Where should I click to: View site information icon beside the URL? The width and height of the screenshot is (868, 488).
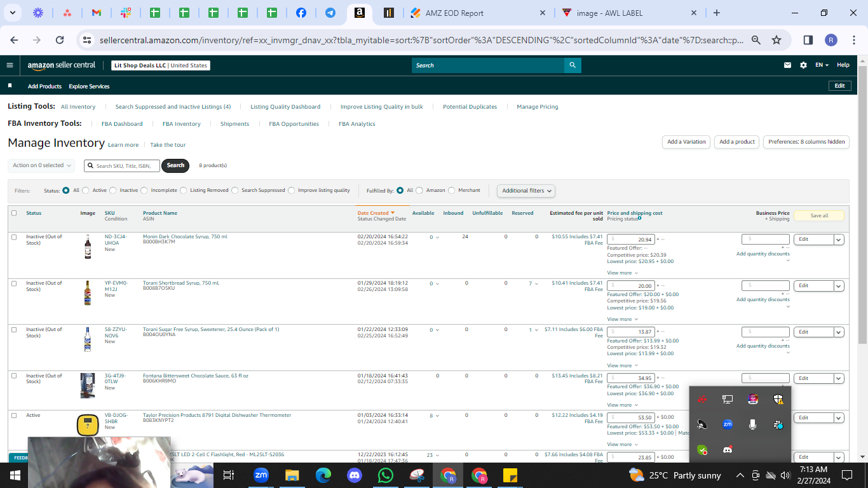pos(87,40)
